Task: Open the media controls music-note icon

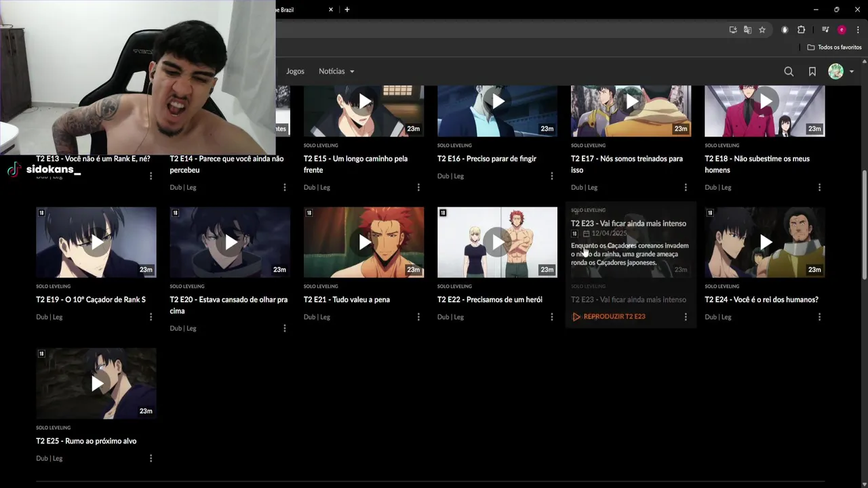Action: tap(825, 30)
